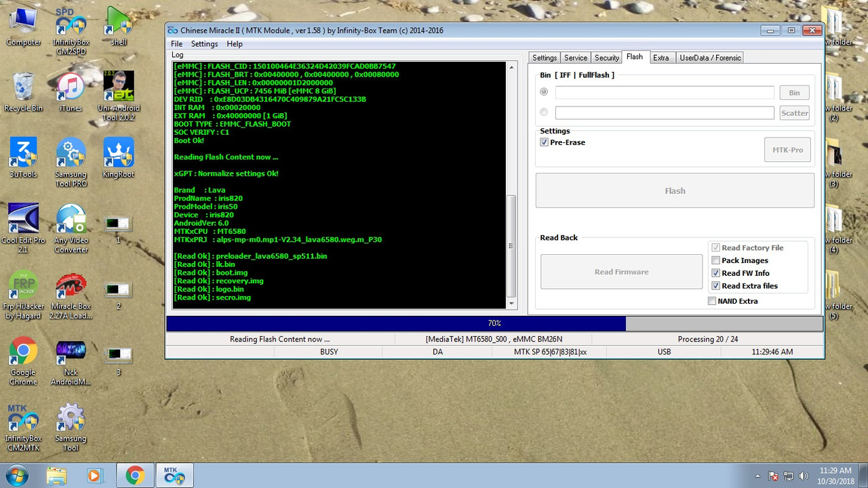Open the shell desktop shortcut
868x488 pixels.
[119, 27]
